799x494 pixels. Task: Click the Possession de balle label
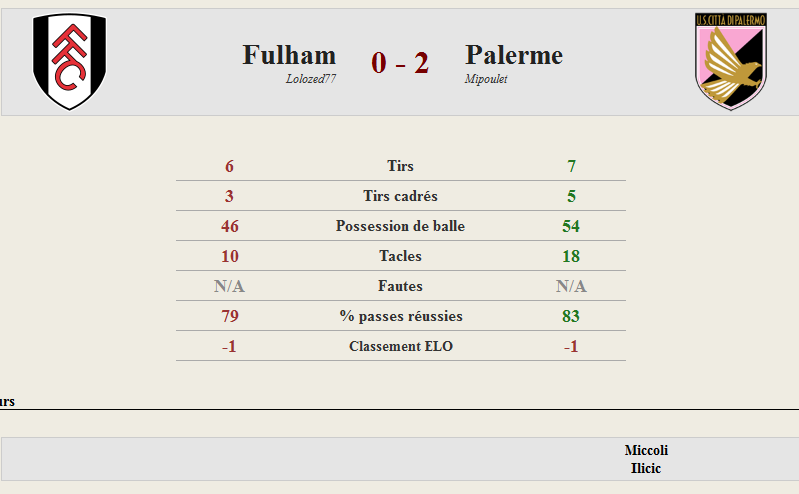(401, 226)
